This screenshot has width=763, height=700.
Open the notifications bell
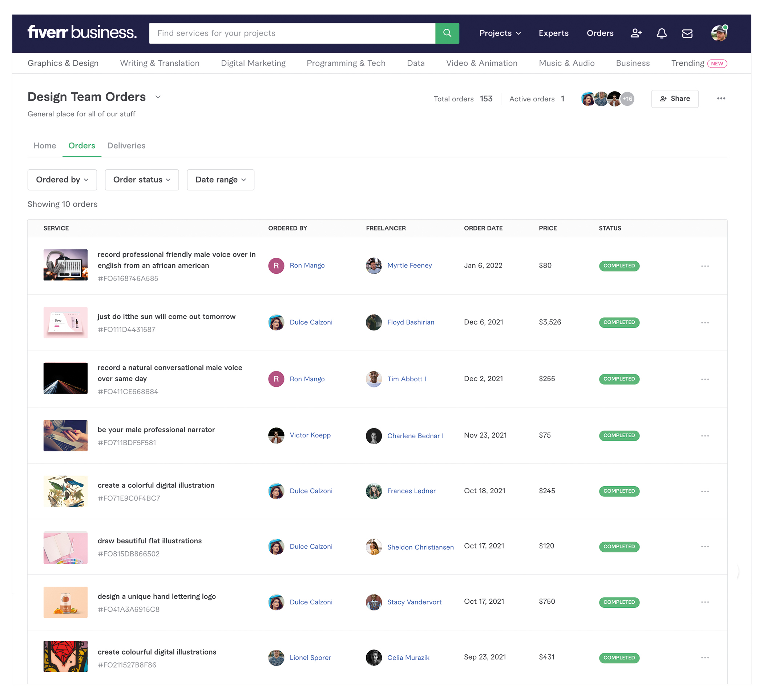(x=661, y=33)
